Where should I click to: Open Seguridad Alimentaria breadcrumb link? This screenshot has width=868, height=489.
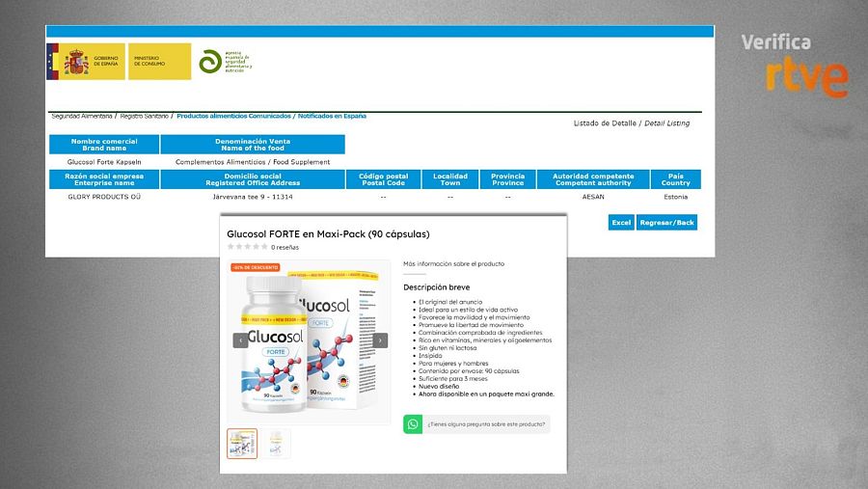[x=82, y=117]
